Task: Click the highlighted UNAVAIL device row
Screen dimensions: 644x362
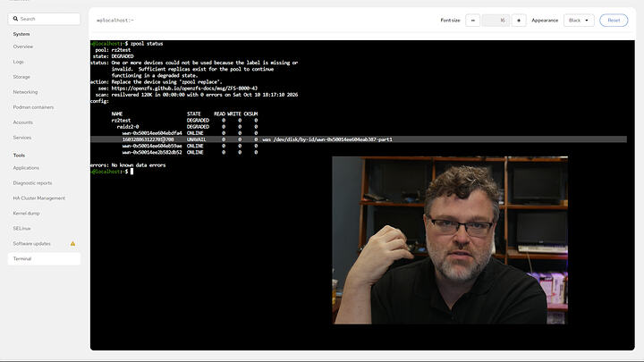Action: coord(359,139)
